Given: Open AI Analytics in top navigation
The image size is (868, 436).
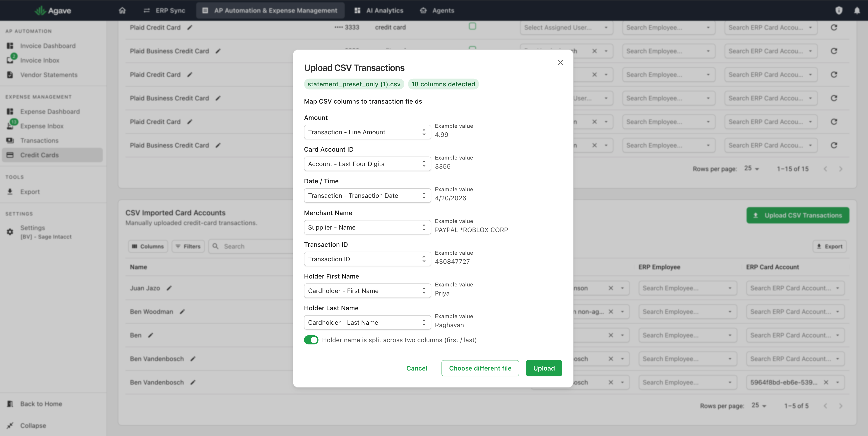Looking at the screenshot, I should click(x=379, y=10).
